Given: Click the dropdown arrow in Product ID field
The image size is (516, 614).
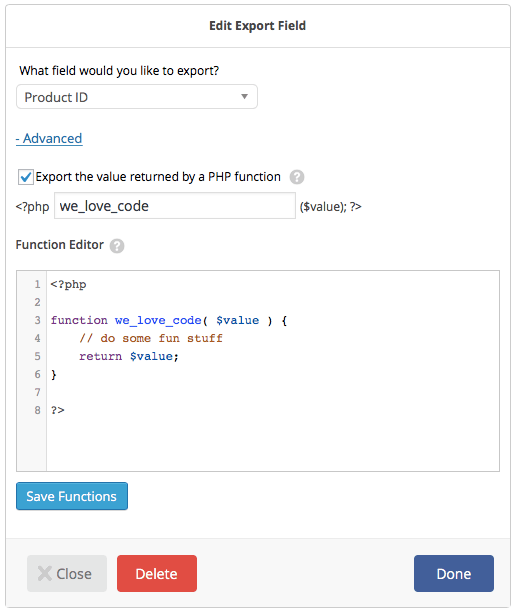Looking at the screenshot, I should click(244, 96).
